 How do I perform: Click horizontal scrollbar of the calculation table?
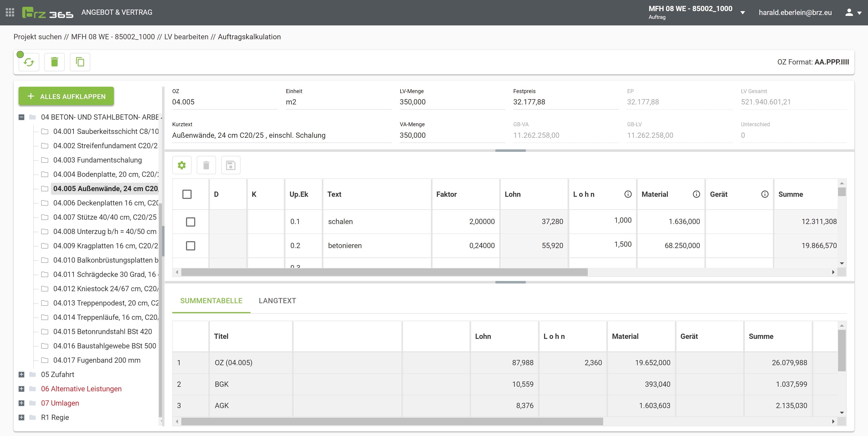pyautogui.click(x=384, y=272)
